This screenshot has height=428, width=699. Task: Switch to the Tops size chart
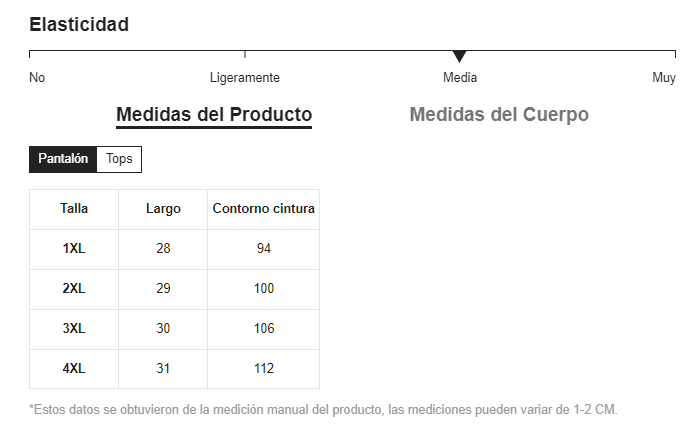point(119,159)
